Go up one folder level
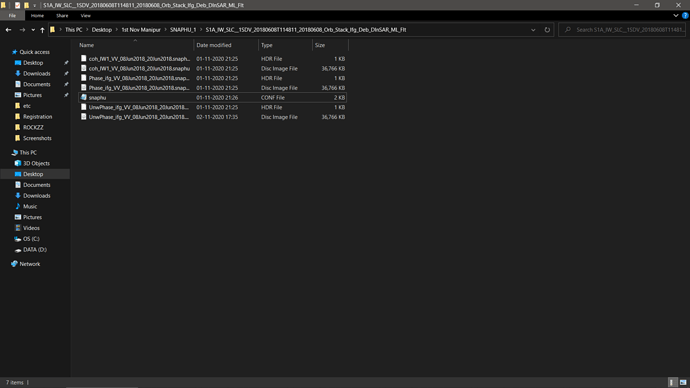Viewport: 690px width, 388px height. point(42,30)
